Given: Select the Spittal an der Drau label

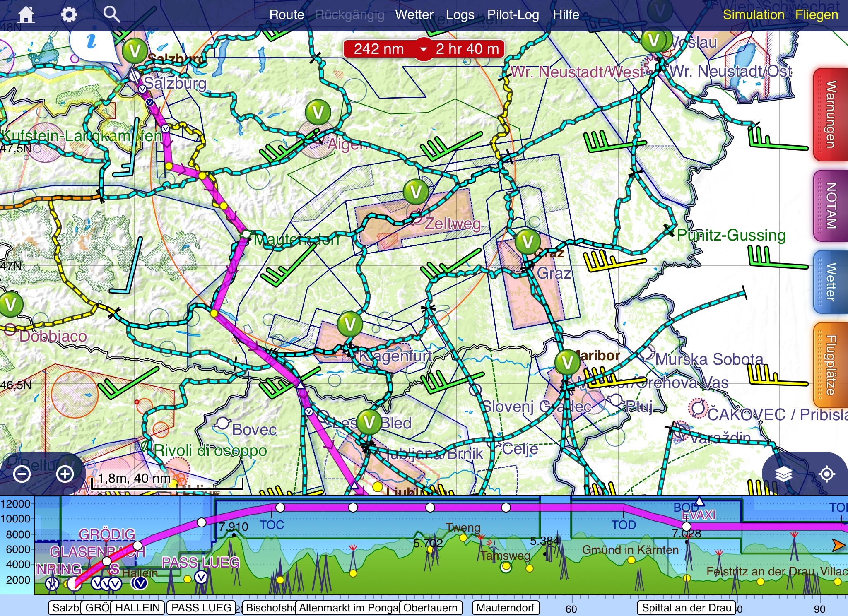Looking at the screenshot, I should pos(687,608).
